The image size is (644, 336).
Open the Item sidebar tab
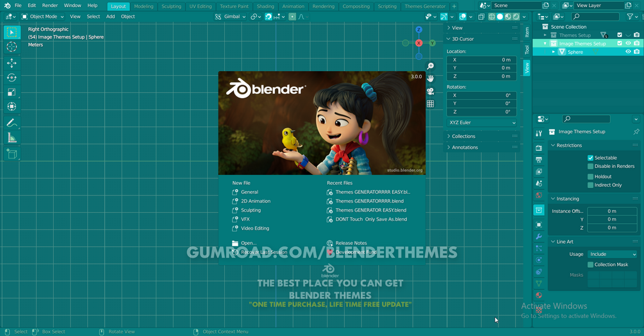(527, 31)
